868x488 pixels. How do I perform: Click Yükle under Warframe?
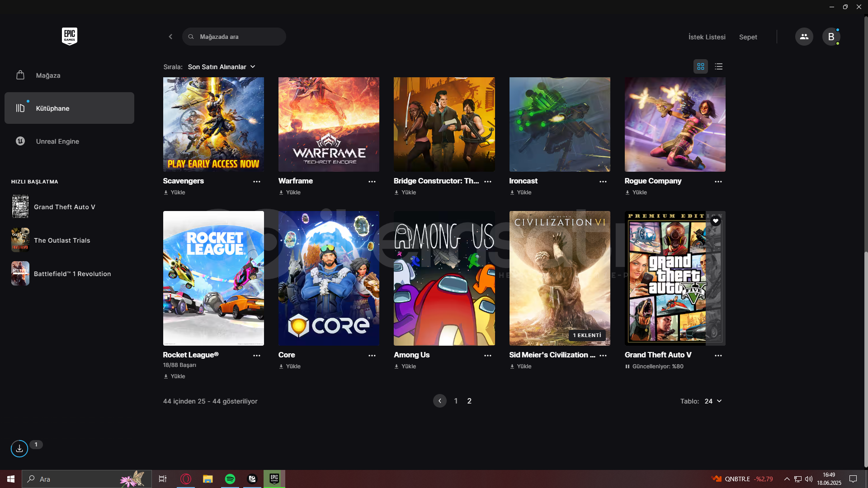290,192
